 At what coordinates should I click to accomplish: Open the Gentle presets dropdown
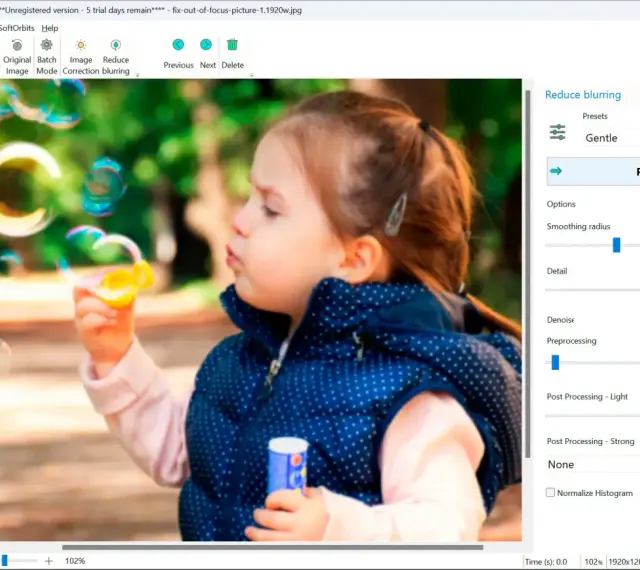tap(612, 138)
